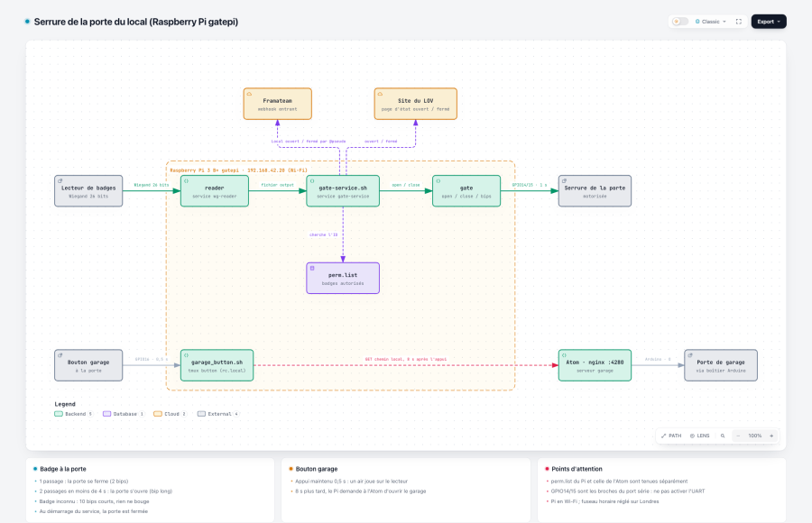Viewport: 812px width, 523px height.
Task: Select the gate node
Action: click(466, 191)
